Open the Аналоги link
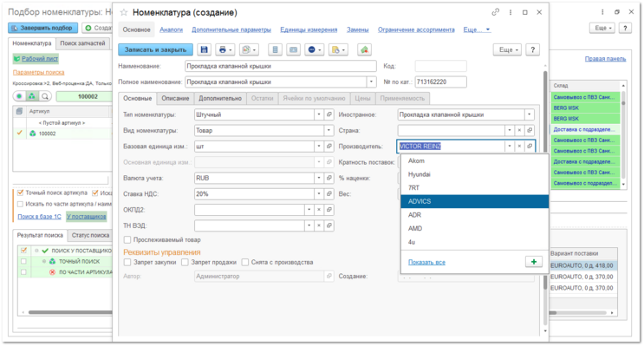The image size is (644, 346). (x=171, y=29)
